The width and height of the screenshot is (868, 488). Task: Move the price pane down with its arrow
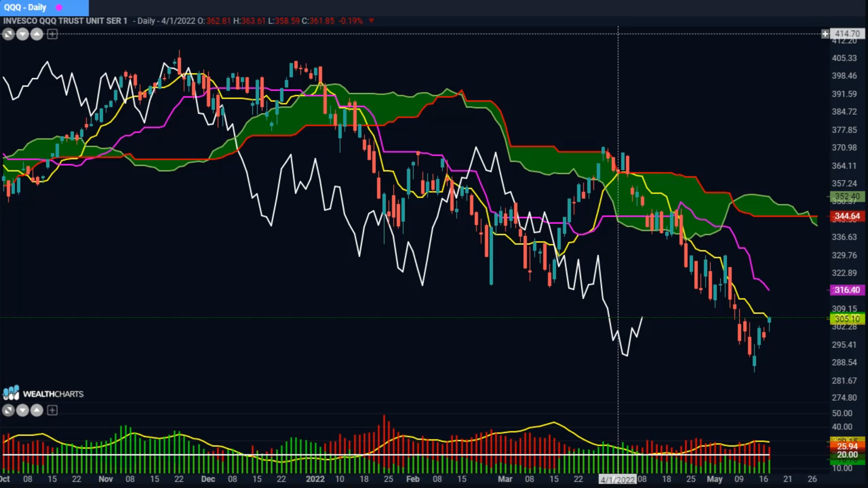point(23,34)
